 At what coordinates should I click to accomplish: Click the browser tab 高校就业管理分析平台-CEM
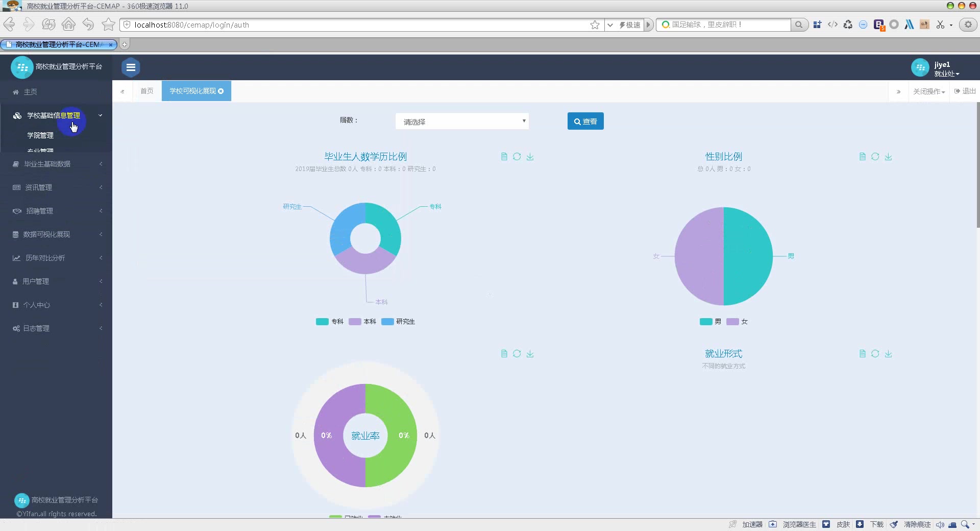click(x=59, y=44)
